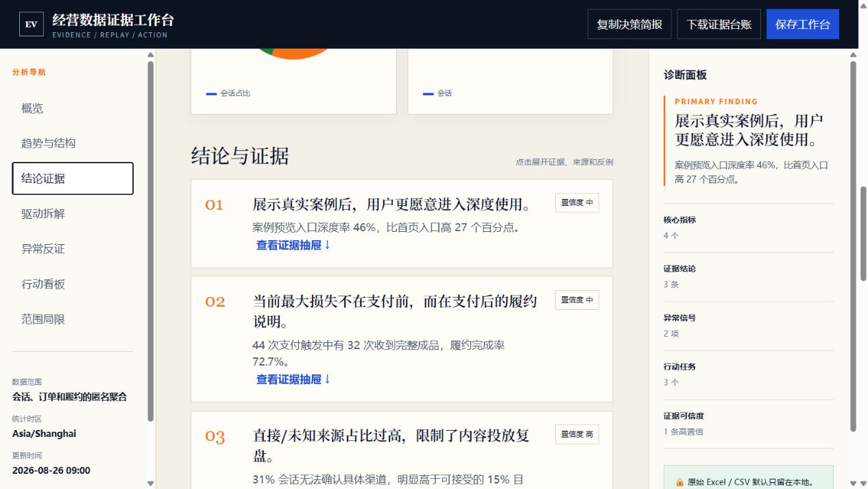Click the 结论与证据 heading
This screenshot has width=868, height=489.
240,156
